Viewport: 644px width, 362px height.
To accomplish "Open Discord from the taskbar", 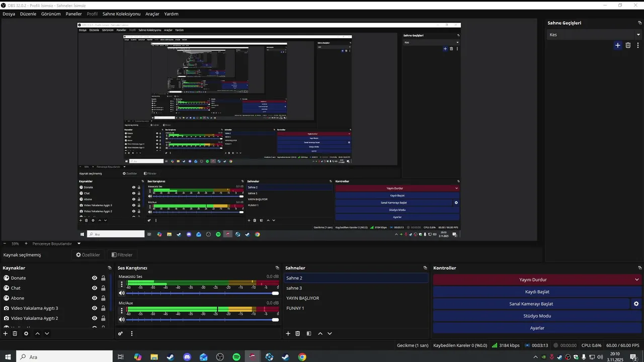I will coord(187,357).
